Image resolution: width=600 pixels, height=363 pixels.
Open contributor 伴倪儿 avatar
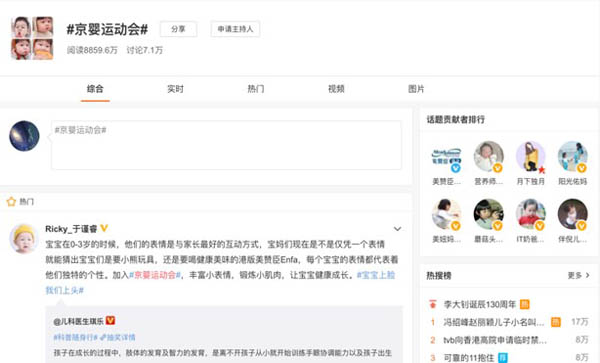pos(572,214)
